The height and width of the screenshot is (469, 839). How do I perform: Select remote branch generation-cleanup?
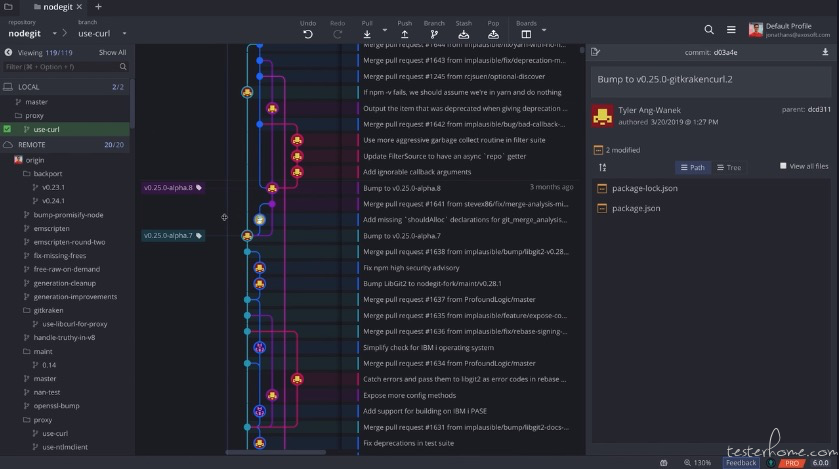tap(65, 283)
